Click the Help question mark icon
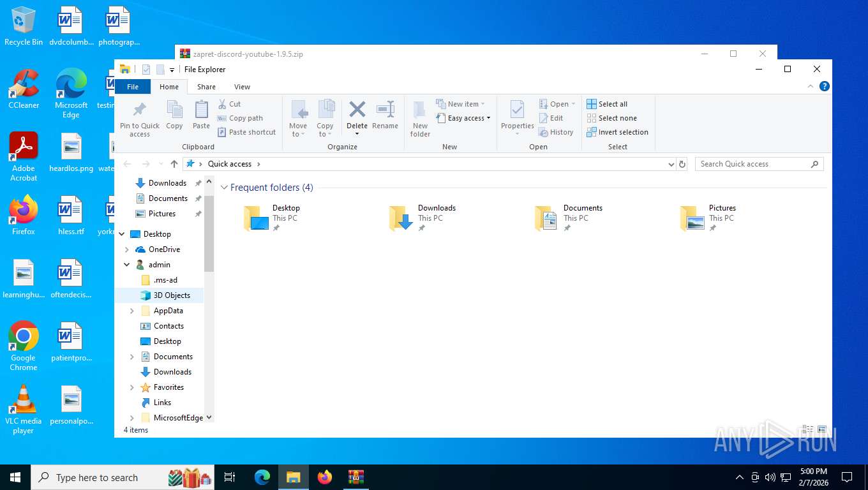 (x=824, y=86)
